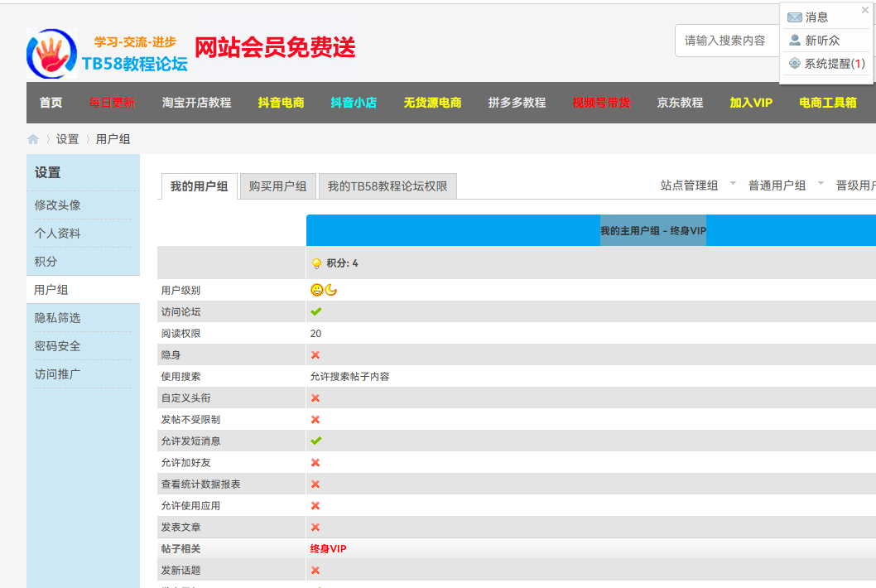Open 我的TB58教程论坛权限 tab
The image size is (876, 588).
click(387, 186)
